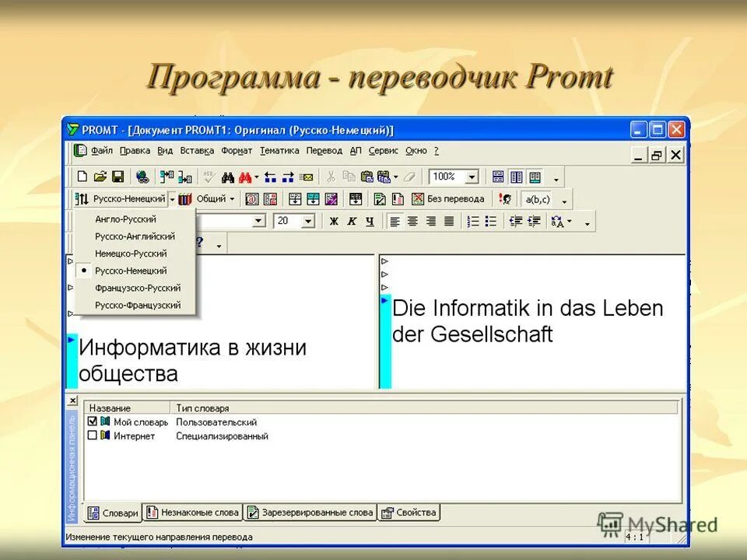Click the vertical split window layout icon
Image resolution: width=747 pixels, height=560 pixels.
[x=517, y=177]
